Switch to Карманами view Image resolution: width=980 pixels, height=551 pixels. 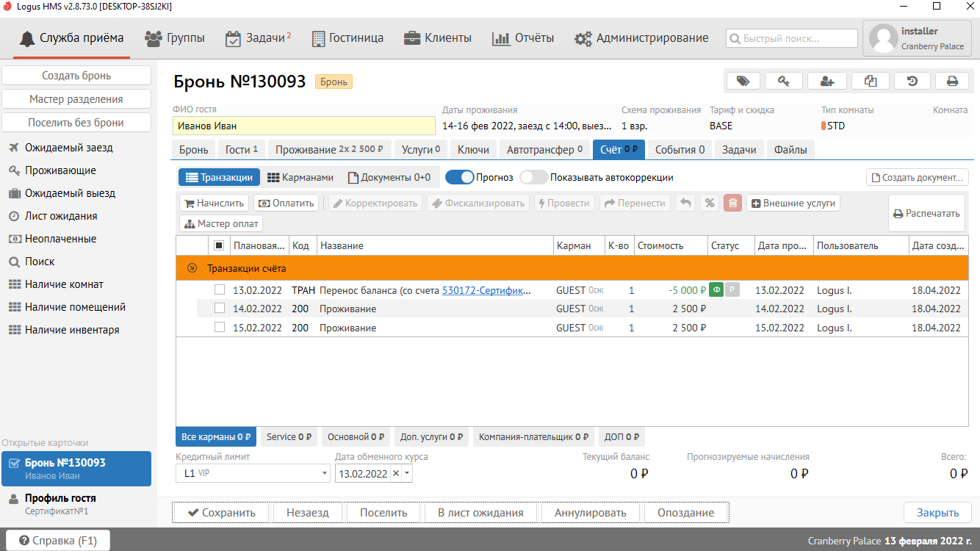(x=300, y=177)
